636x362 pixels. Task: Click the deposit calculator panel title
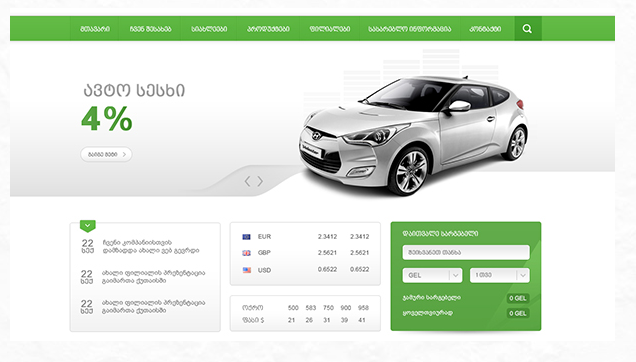[440, 233]
